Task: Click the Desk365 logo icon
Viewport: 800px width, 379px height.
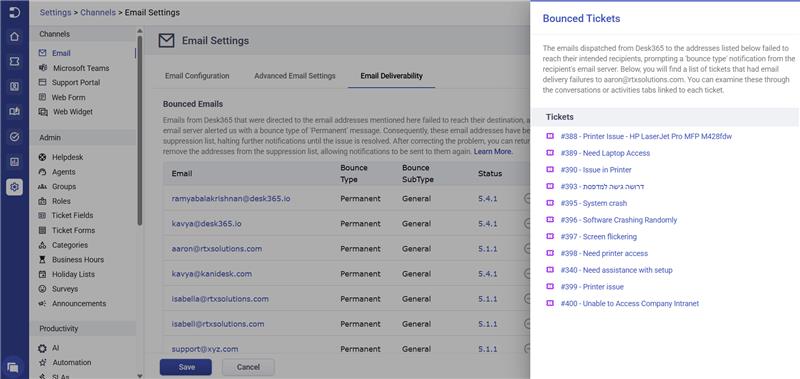Action: coord(14,12)
